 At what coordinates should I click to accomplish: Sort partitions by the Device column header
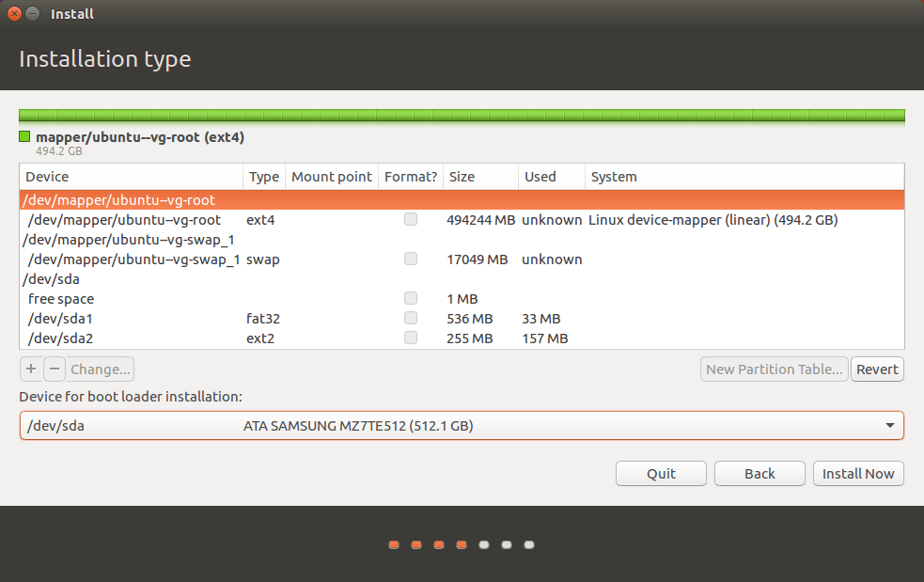tap(131, 177)
